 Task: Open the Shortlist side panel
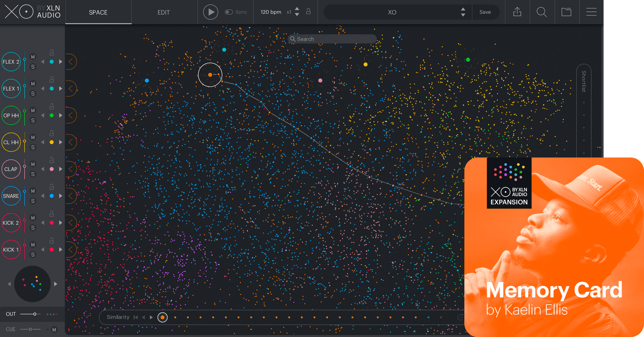point(584,81)
